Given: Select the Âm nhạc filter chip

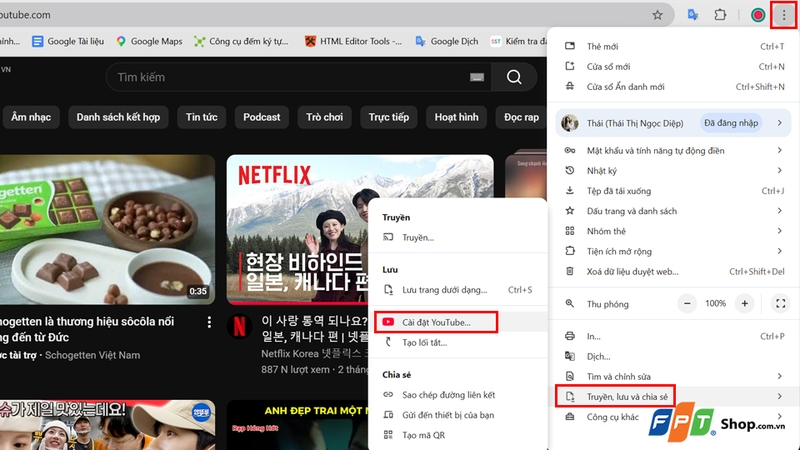Looking at the screenshot, I should pyautogui.click(x=31, y=117).
